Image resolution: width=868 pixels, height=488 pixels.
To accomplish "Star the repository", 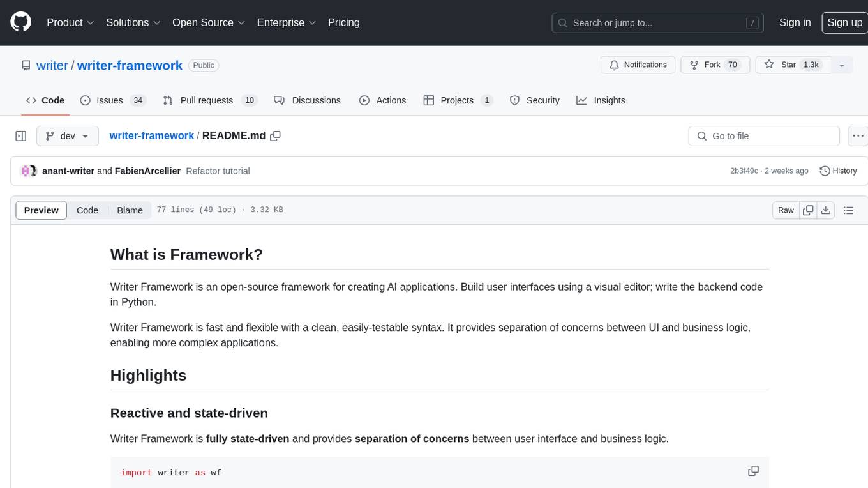I will tap(793, 65).
